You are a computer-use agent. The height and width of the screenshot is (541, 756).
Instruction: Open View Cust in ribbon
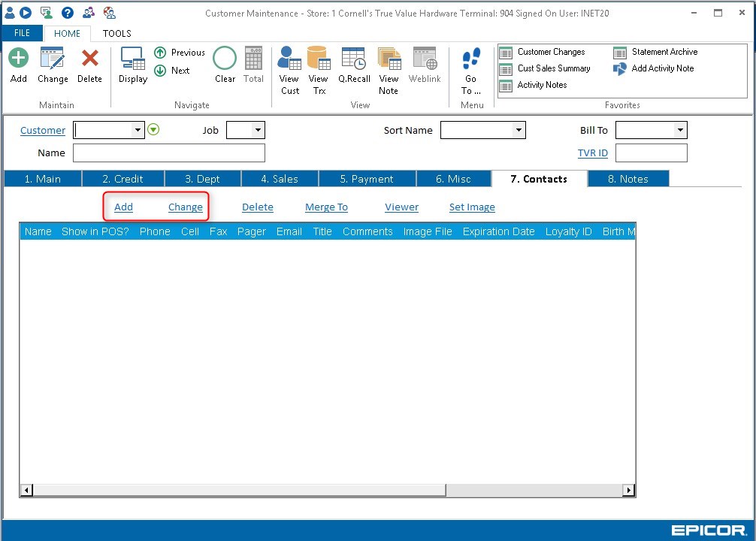tap(290, 59)
